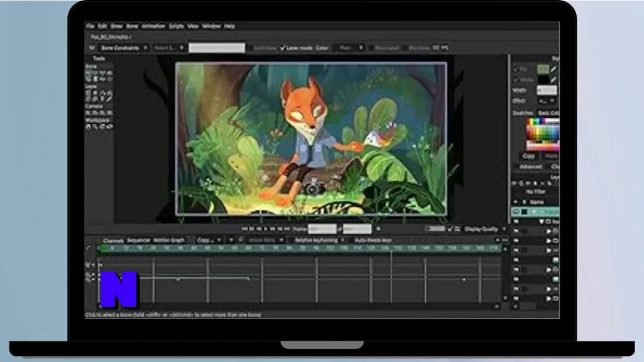Image resolution: width=644 pixels, height=362 pixels.
Task: Click the green Fill color swatch
Action: pyautogui.click(x=543, y=69)
